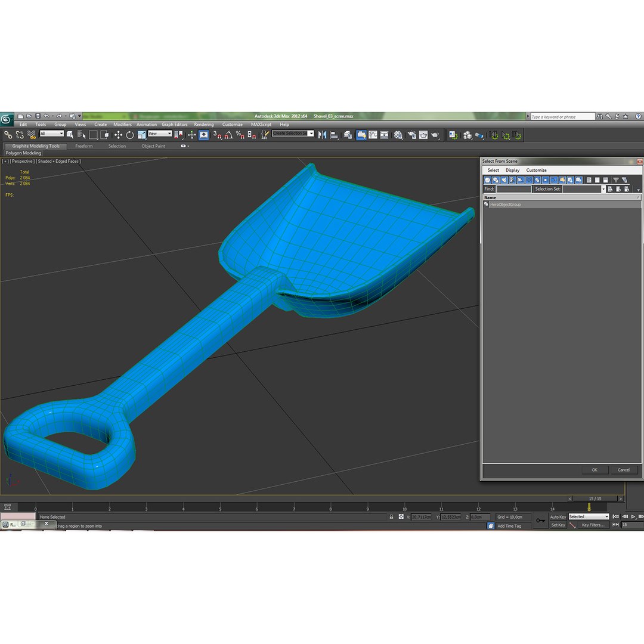Activate Select and Uniform Scale tool
This screenshot has width=644, height=644.
(x=142, y=135)
